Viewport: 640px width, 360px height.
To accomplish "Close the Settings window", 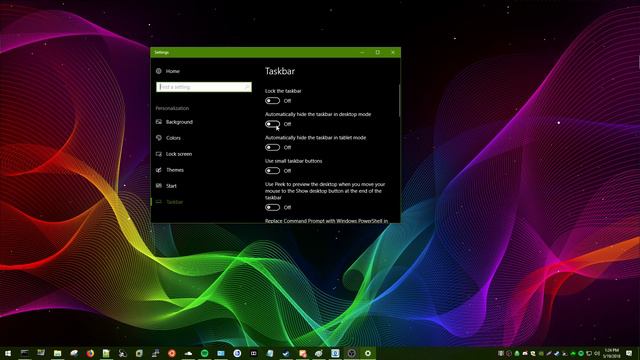I will [393, 52].
